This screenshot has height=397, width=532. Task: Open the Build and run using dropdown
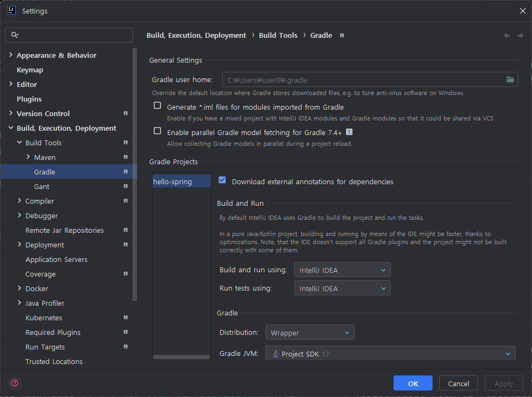(x=342, y=270)
